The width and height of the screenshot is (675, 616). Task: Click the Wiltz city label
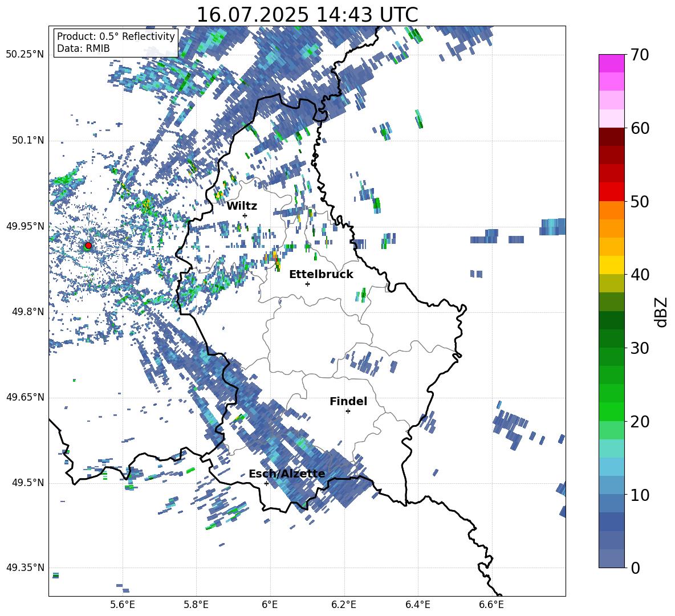click(x=242, y=206)
